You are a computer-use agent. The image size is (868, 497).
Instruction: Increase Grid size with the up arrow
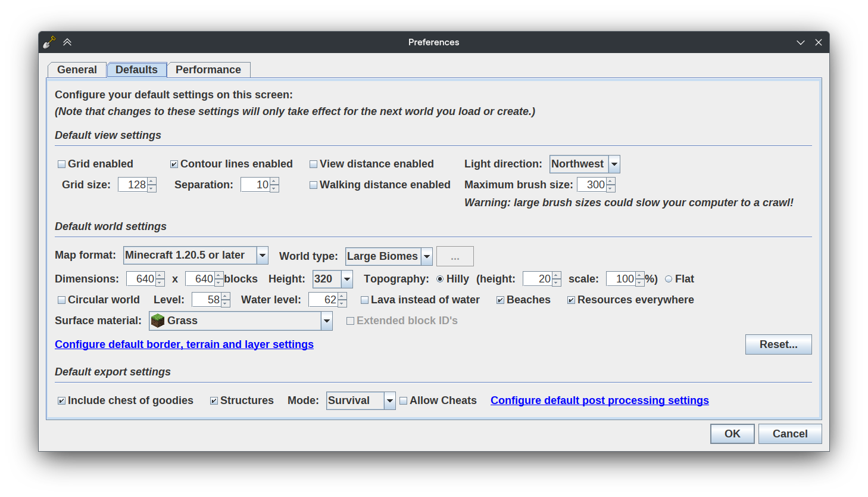tap(152, 181)
